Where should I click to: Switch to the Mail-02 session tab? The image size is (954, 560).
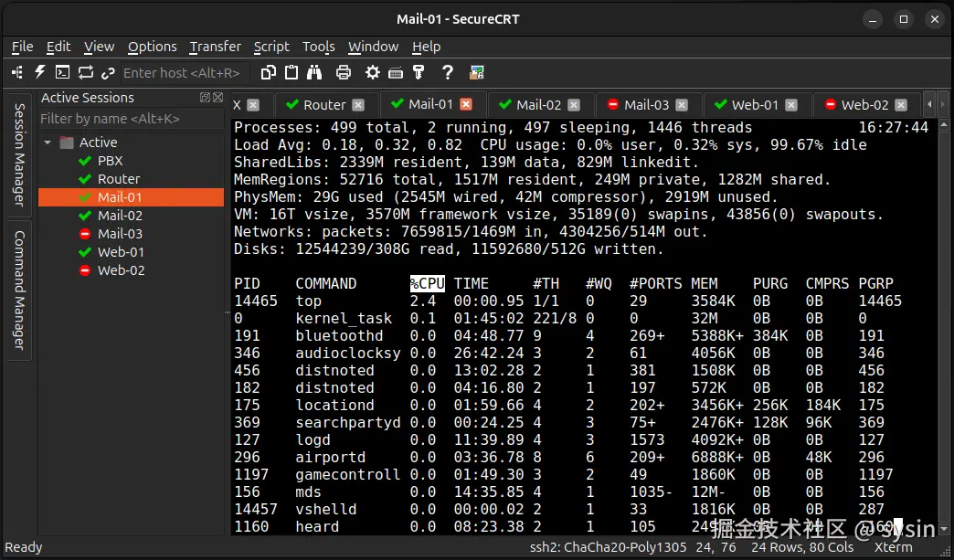click(x=537, y=104)
